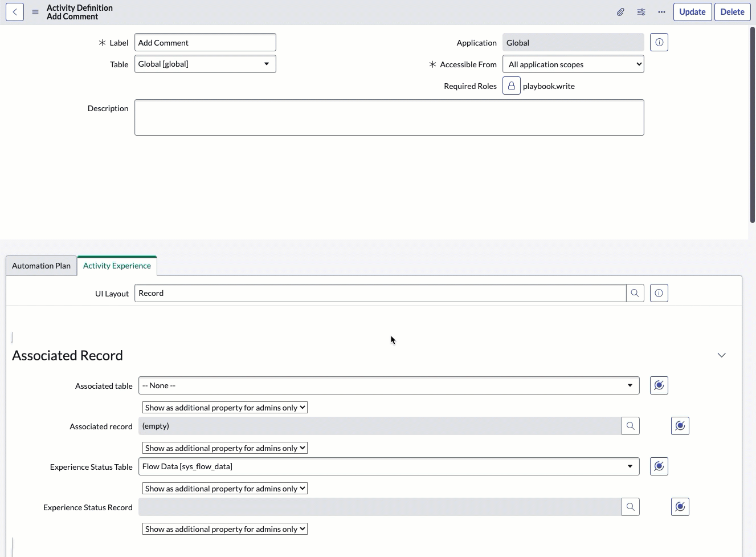
Task: Open Experience Status Table dropdown
Action: (x=389, y=466)
